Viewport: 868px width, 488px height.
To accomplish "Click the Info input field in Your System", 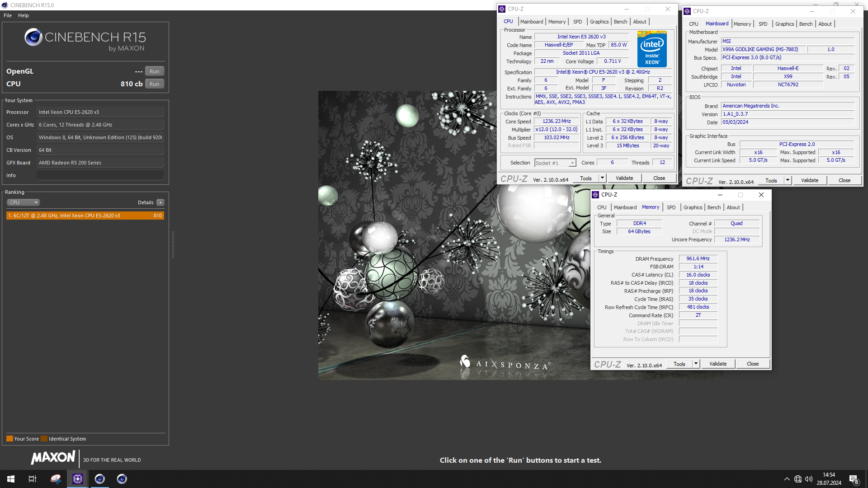I will pos(100,175).
